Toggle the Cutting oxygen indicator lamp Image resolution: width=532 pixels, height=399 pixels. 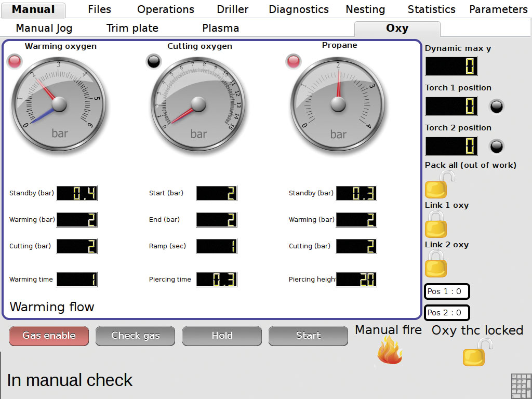[154, 61]
